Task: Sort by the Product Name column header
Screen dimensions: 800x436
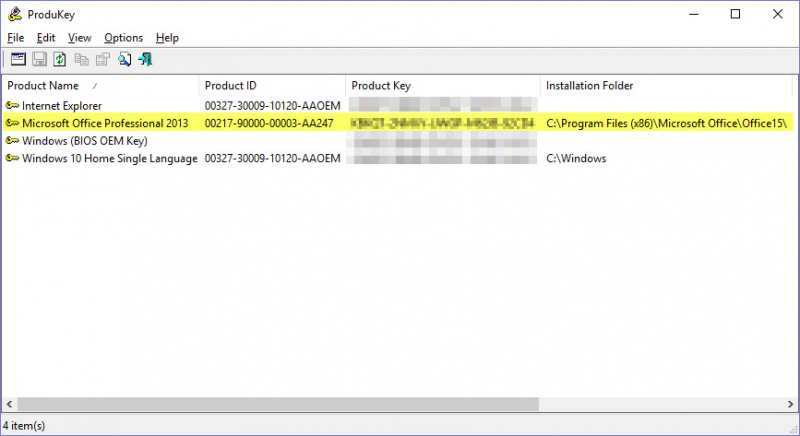Action: [100, 86]
